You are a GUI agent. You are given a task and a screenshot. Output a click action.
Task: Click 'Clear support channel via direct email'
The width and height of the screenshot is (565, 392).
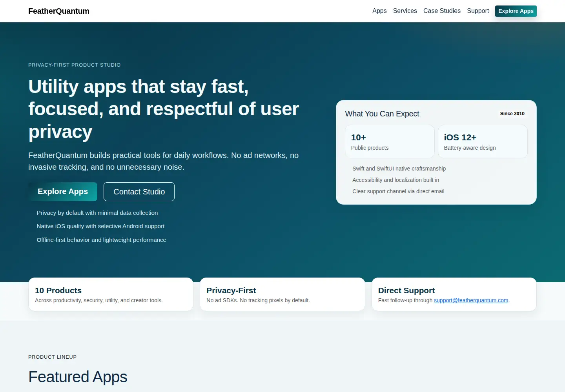(x=398, y=191)
